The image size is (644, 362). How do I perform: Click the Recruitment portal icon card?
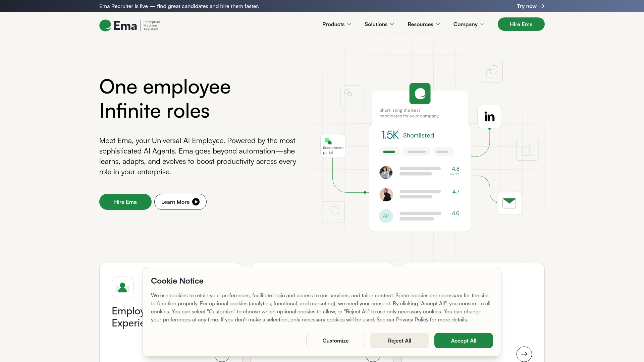(x=333, y=146)
